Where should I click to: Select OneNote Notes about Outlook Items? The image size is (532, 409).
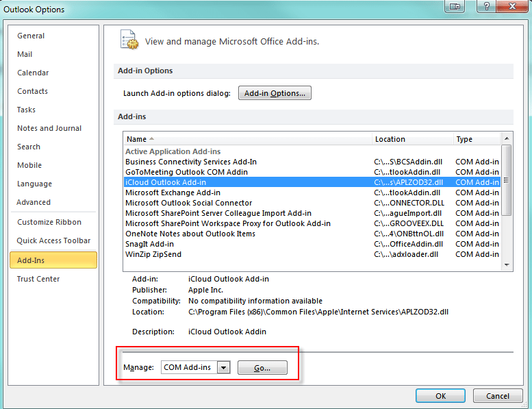tap(312, 234)
